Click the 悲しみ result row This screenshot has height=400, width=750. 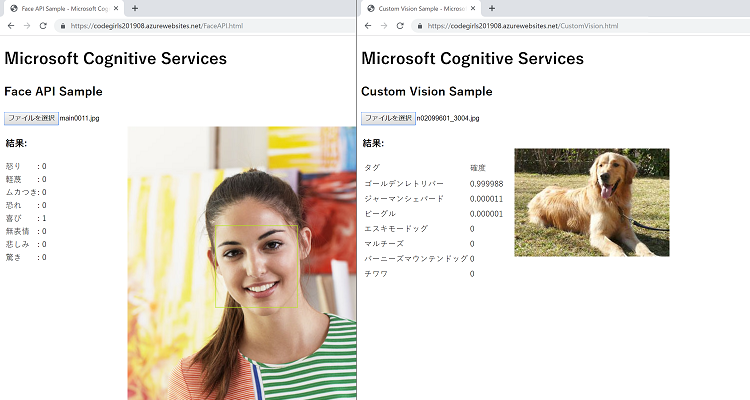26,244
